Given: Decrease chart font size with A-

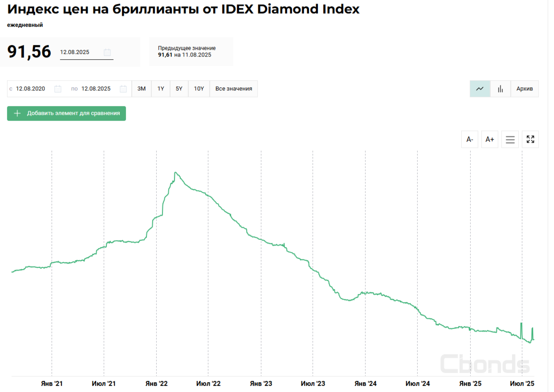Looking at the screenshot, I should pyautogui.click(x=469, y=139).
